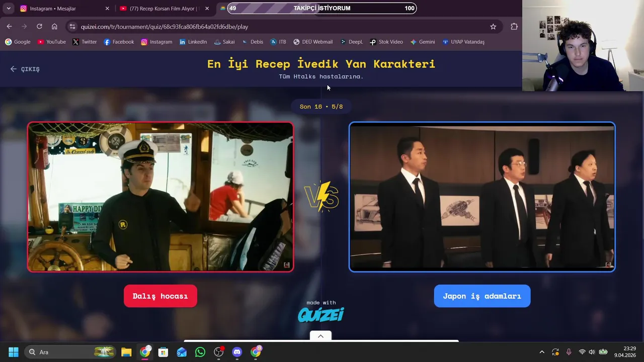Open the Google bookmark
Screen dimensions: 644x362
(18, 42)
